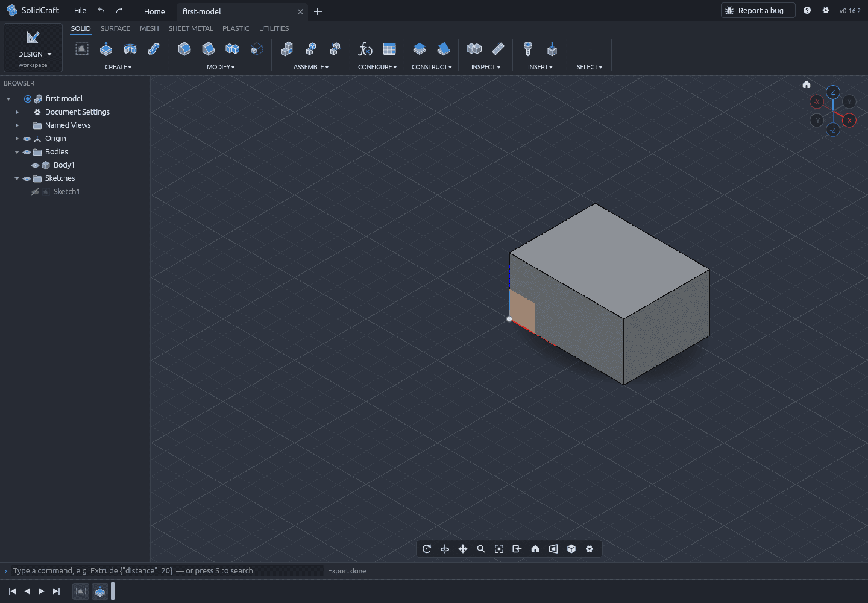Select the Offset Plane construct icon
868x603 pixels.
(x=420, y=49)
